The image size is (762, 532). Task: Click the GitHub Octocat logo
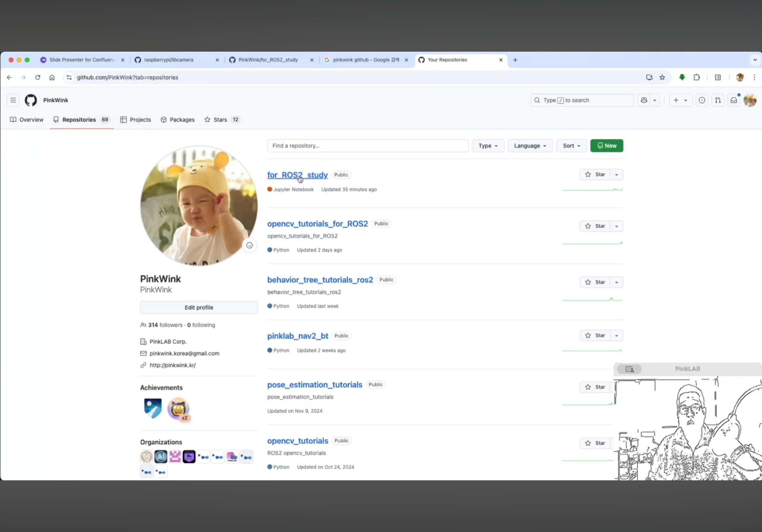[31, 100]
